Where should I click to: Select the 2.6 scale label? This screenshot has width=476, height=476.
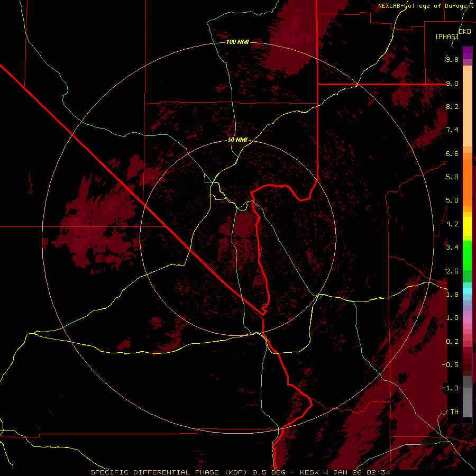tap(452, 271)
